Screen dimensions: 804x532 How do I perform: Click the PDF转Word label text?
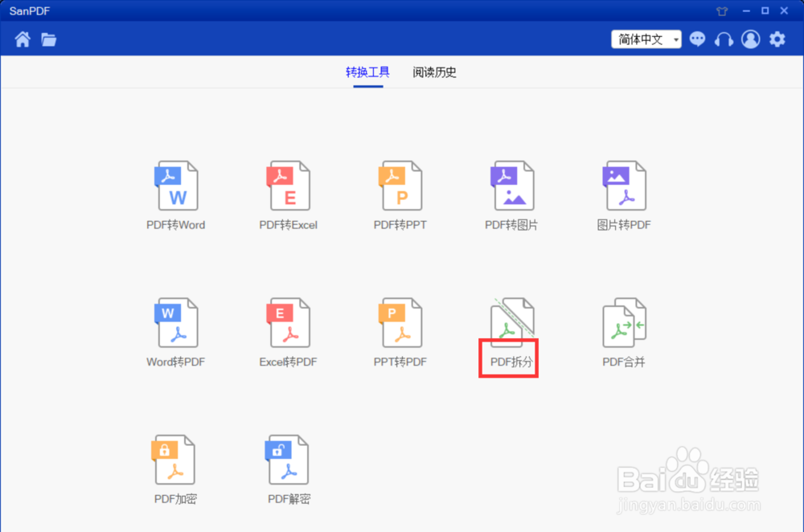176,225
